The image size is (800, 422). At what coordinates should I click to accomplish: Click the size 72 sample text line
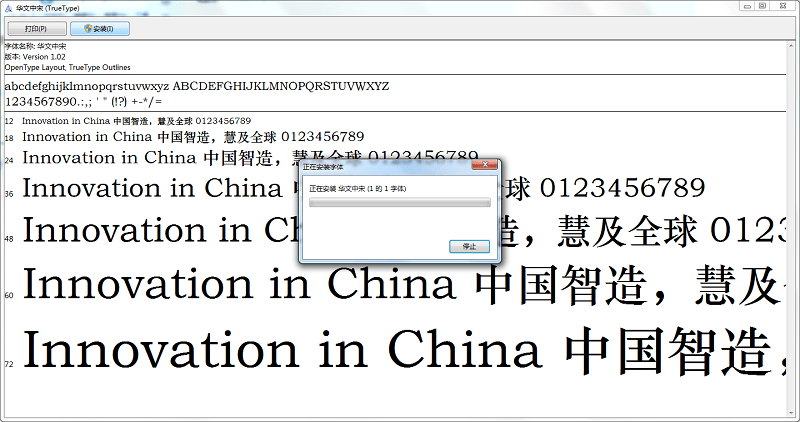pos(403,350)
